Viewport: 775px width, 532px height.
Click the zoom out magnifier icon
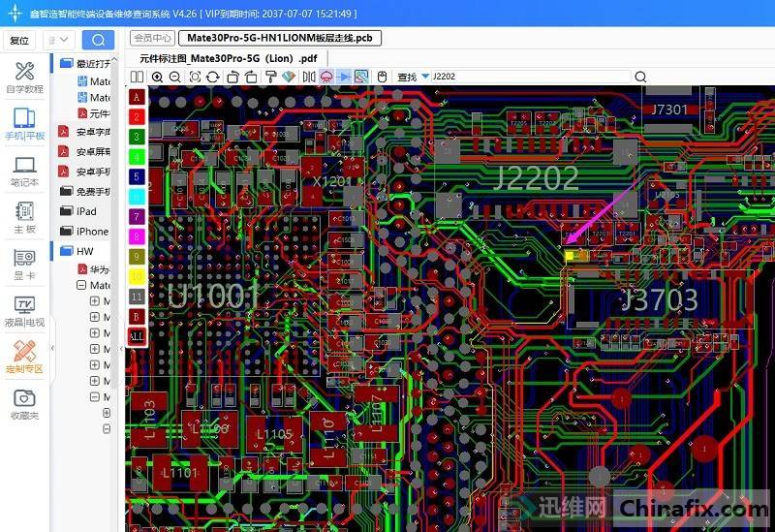point(174,77)
